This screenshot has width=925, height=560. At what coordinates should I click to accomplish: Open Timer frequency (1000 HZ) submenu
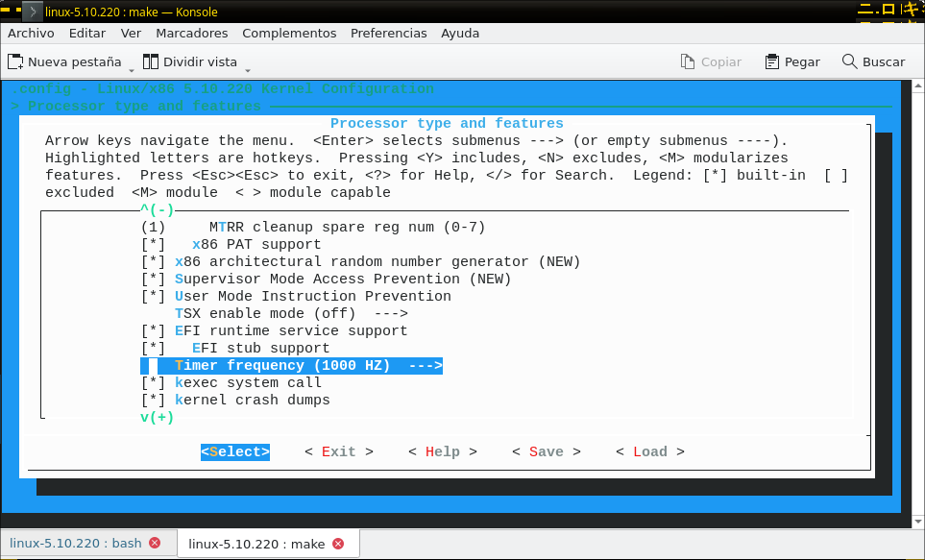(x=291, y=365)
